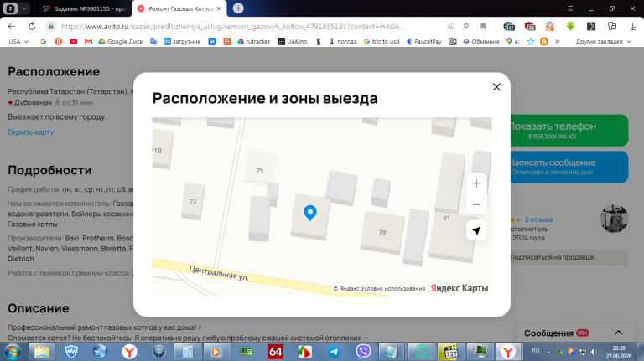Screen dimensions: 644x361
Task: Open browser hamburger menu
Action: tap(570, 8)
